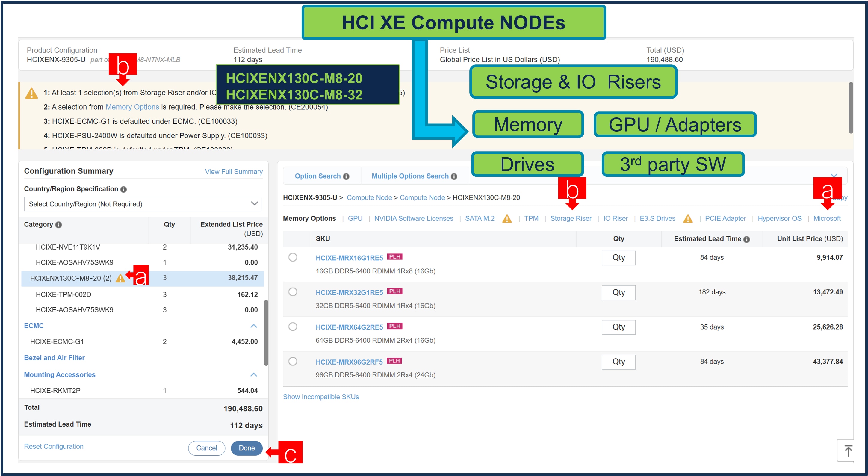
Task: Collapse the ECMC category section
Action: tap(254, 326)
